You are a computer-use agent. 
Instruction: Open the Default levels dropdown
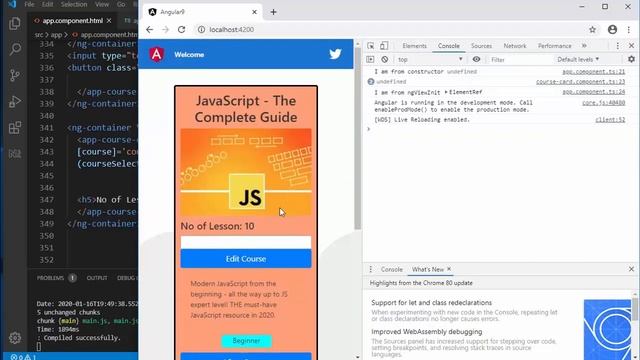coord(578,59)
